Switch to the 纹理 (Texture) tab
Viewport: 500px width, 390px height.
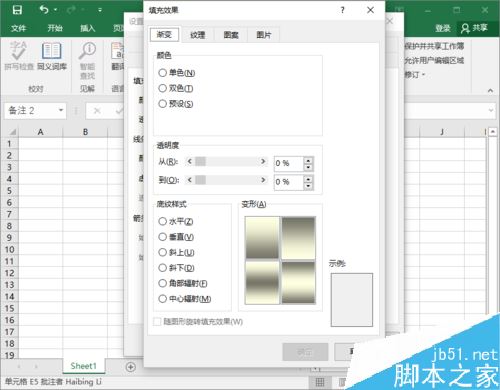tap(198, 35)
